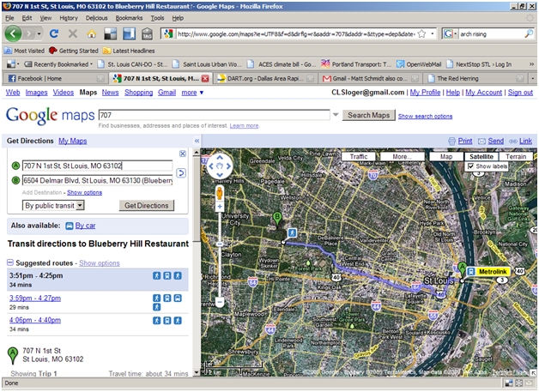Screen dimensions: 539x392
Task: Zoom out map with minus button
Action: point(220,302)
